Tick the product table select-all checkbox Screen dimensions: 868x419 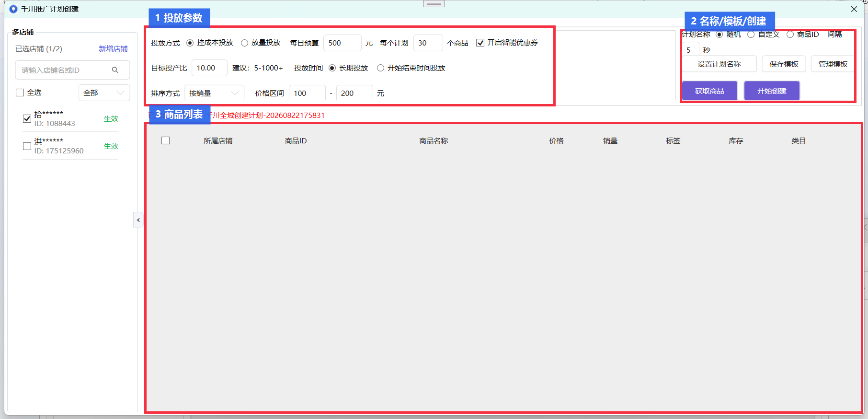[x=166, y=140]
